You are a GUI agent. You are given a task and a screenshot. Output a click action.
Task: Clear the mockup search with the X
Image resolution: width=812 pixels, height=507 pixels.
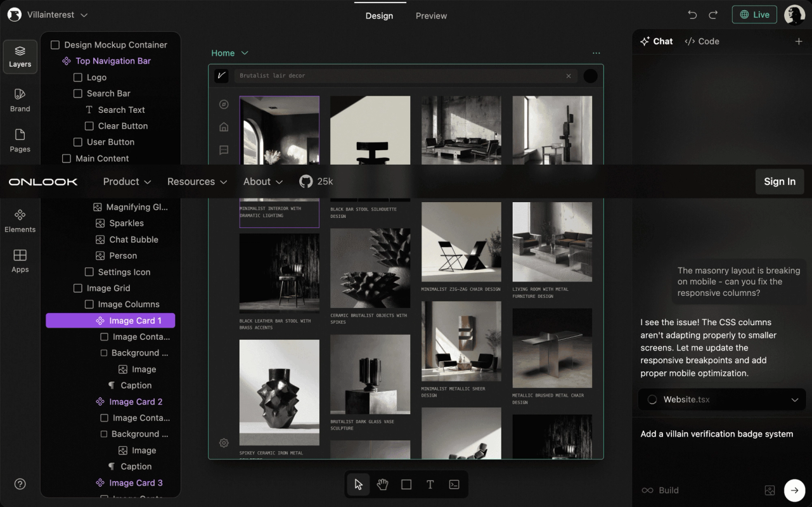569,76
